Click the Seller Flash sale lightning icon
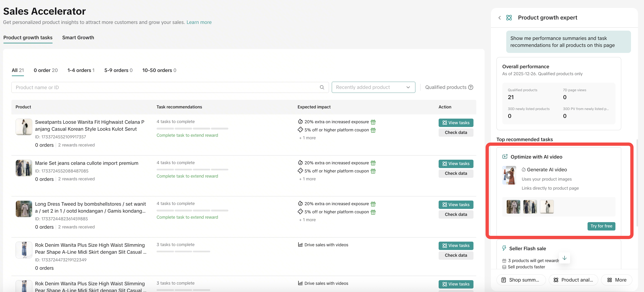The height and width of the screenshot is (292, 644). click(x=504, y=248)
